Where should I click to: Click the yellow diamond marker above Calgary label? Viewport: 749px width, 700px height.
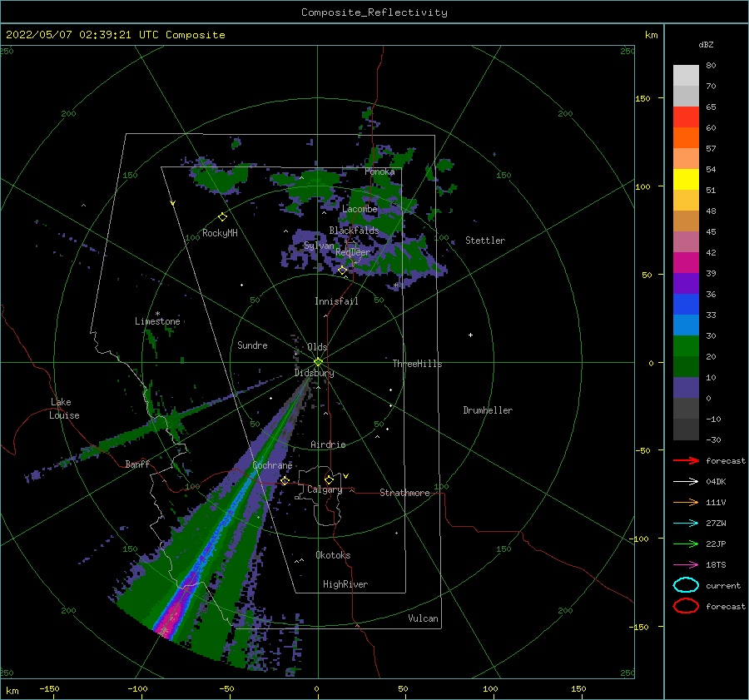(329, 479)
